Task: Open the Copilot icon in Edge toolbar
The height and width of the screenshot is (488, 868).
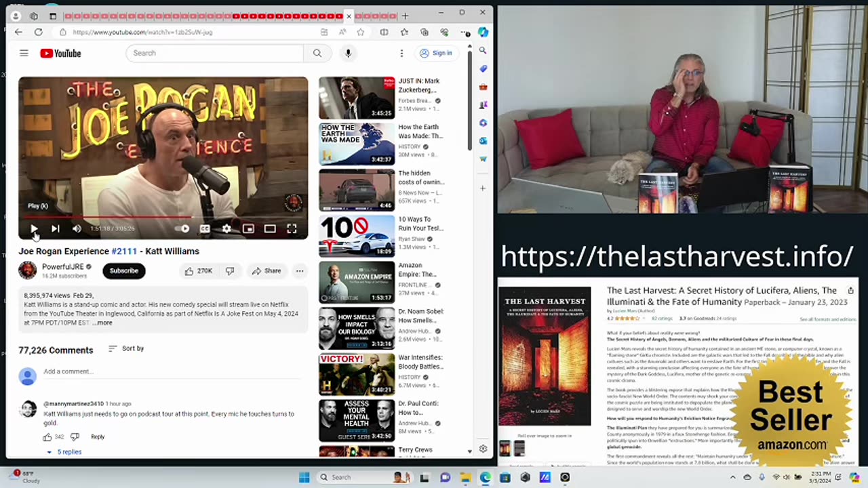Action: click(483, 32)
